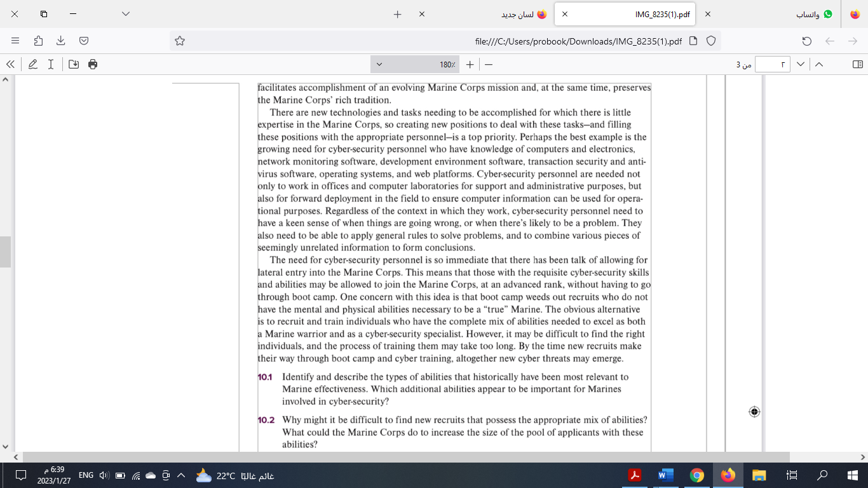Open the volume control in system tray
The width and height of the screenshot is (868, 488).
tap(105, 475)
